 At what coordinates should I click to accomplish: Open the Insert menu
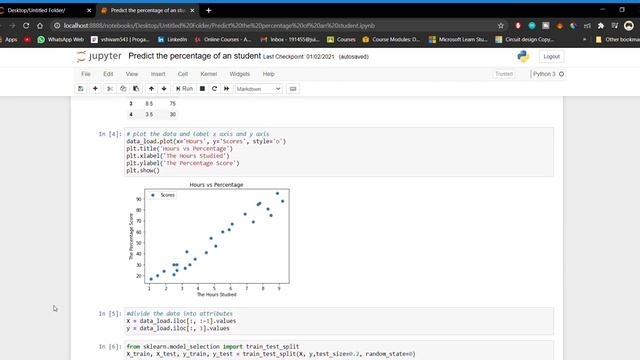158,74
